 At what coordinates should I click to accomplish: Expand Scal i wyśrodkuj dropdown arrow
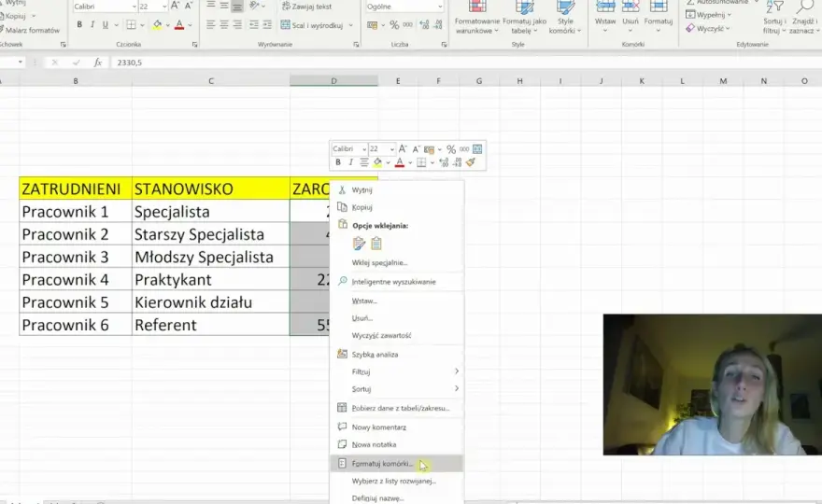tap(350, 25)
